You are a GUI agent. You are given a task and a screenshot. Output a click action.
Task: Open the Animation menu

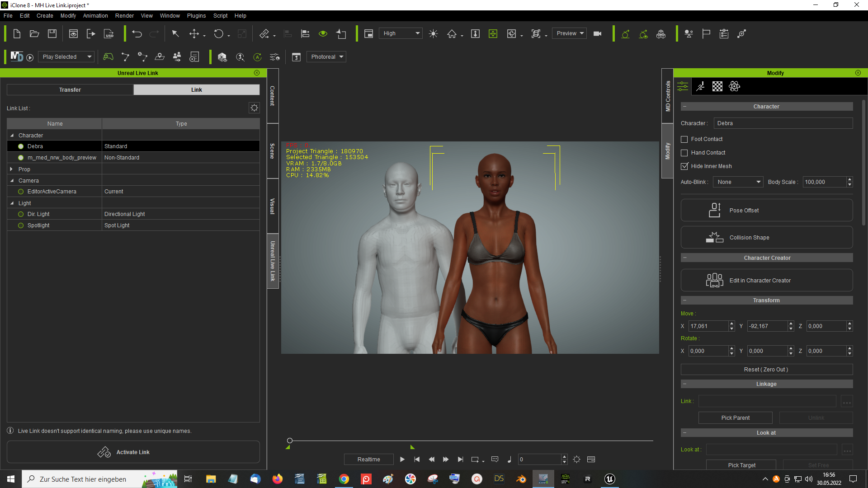pyautogui.click(x=95, y=15)
